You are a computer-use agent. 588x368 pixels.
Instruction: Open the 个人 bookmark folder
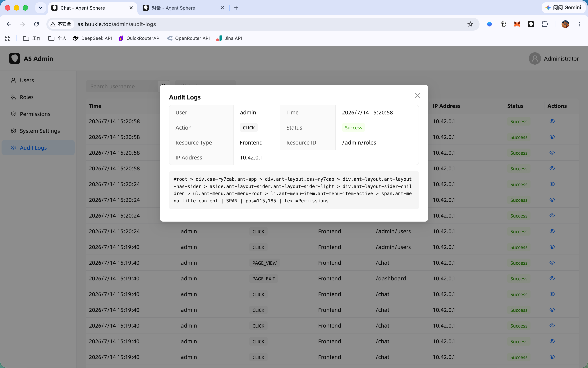(x=57, y=38)
